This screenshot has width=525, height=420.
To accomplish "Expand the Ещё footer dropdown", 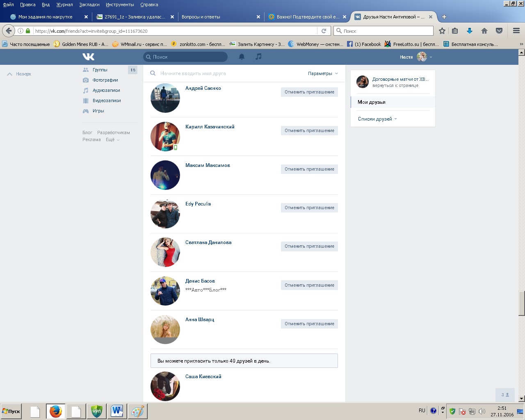I will (112, 139).
